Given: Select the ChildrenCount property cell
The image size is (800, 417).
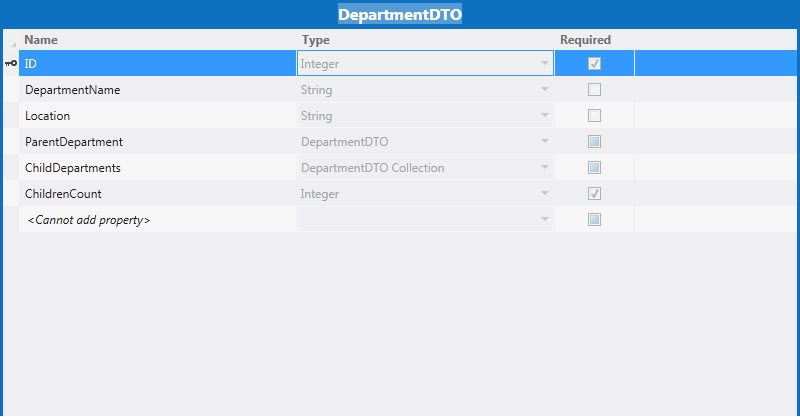Looking at the screenshot, I should click(158, 194).
